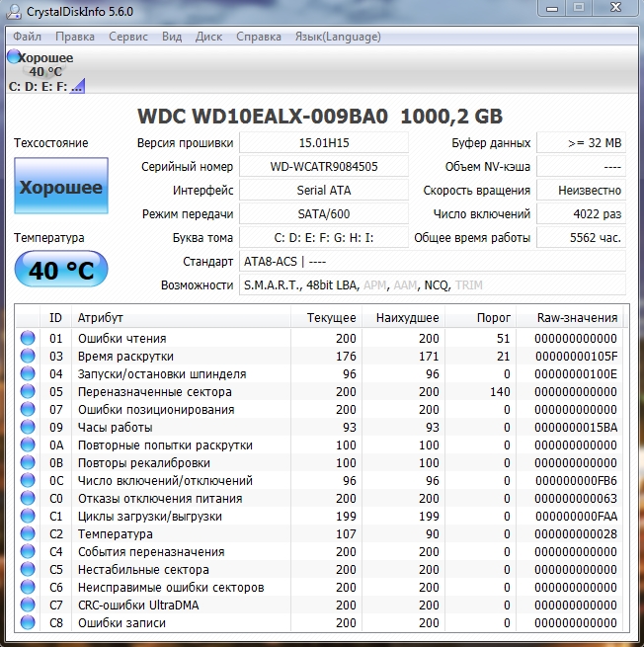Click the Raw-значения column header

570,317
